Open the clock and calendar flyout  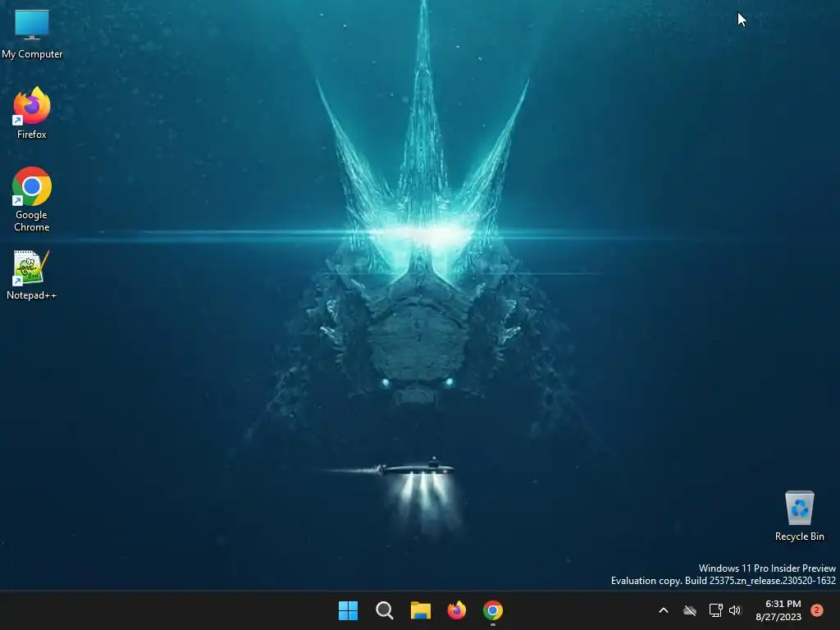pos(778,610)
